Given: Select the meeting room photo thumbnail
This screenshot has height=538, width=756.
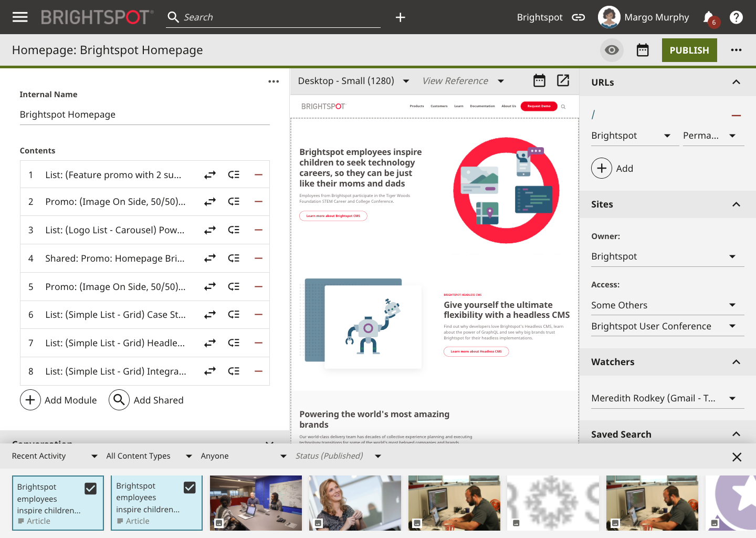Looking at the screenshot, I should point(256,503).
